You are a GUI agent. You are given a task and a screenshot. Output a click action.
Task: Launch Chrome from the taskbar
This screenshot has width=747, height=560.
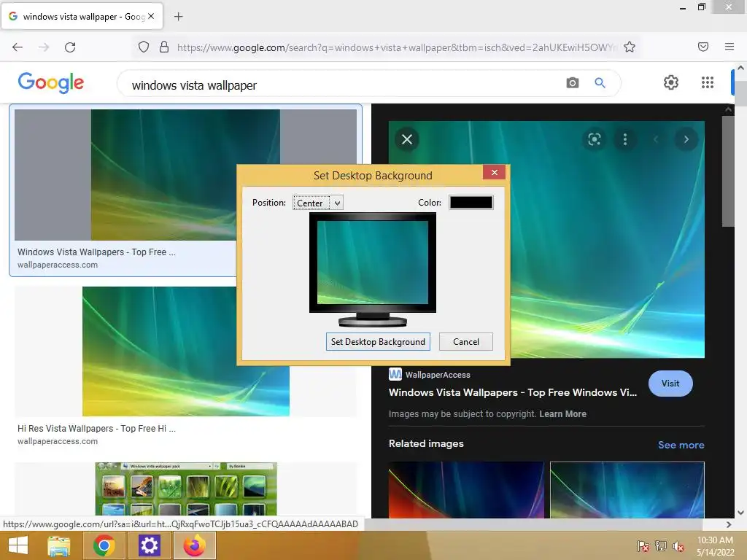[x=104, y=545]
